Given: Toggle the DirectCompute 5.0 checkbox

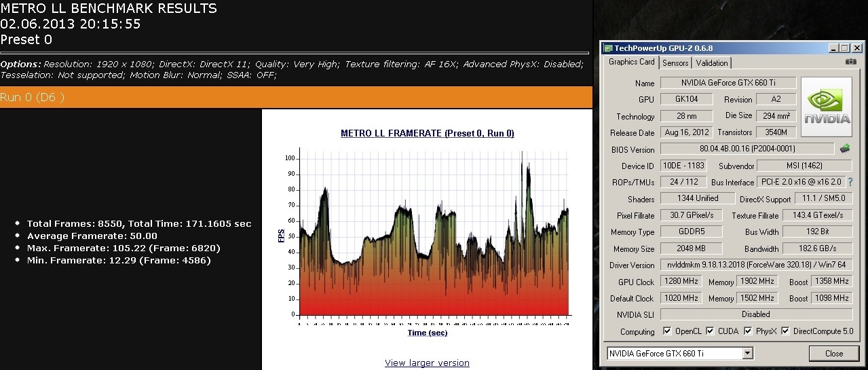Looking at the screenshot, I should point(786,331).
